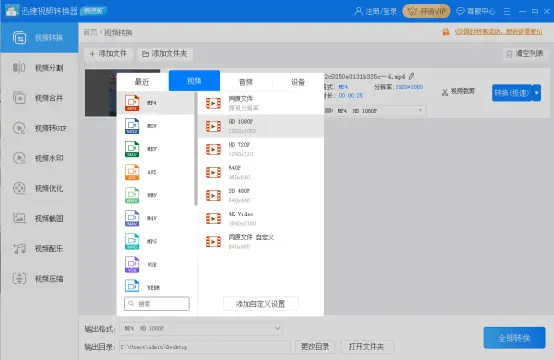
Task: Select the WMV format icon
Action: (x=132, y=195)
